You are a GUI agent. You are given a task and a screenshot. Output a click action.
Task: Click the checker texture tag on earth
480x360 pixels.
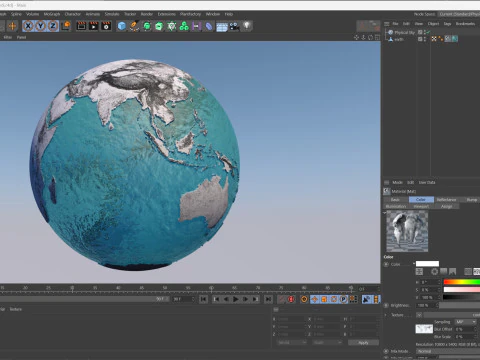[x=434, y=39]
